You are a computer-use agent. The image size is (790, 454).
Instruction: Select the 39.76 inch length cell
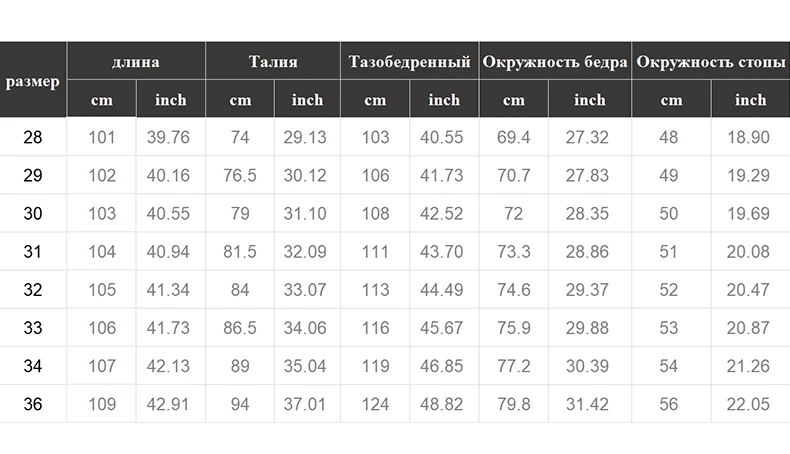point(170,137)
